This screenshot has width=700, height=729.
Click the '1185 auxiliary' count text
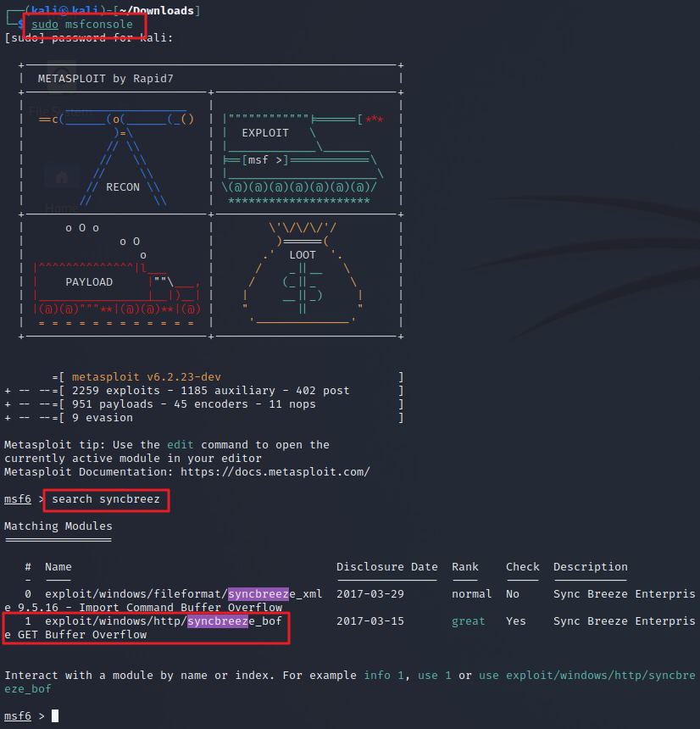[228, 391]
